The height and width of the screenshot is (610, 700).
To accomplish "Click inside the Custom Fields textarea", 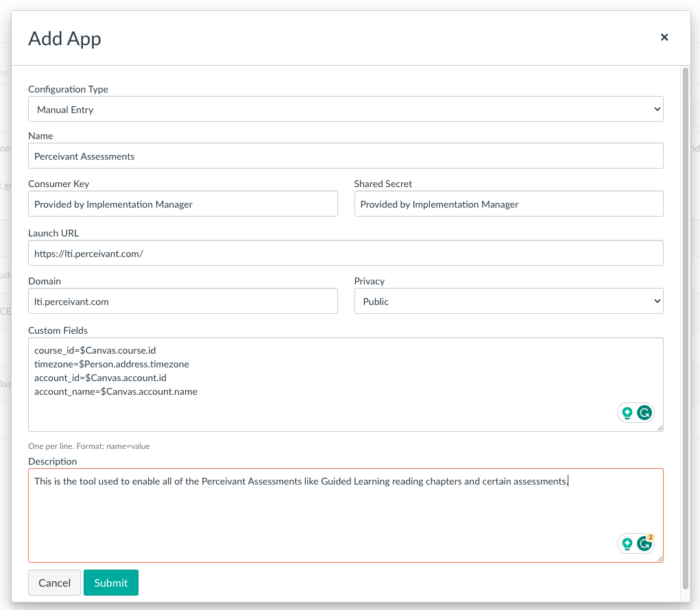I will pyautogui.click(x=346, y=385).
